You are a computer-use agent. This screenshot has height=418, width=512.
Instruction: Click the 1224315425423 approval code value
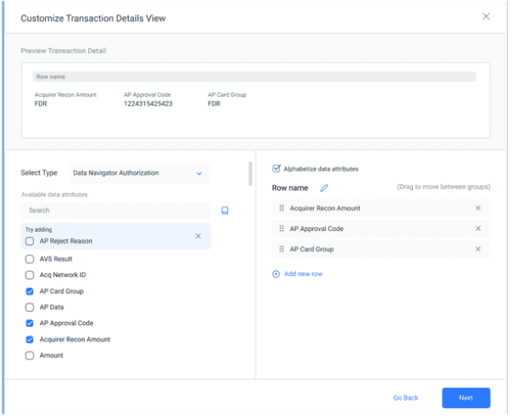tap(148, 104)
